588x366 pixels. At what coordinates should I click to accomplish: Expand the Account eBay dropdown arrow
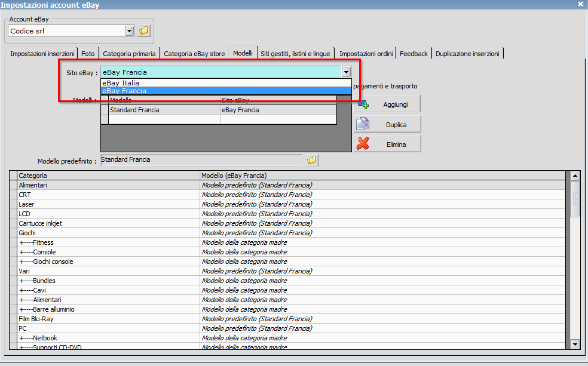[130, 30]
